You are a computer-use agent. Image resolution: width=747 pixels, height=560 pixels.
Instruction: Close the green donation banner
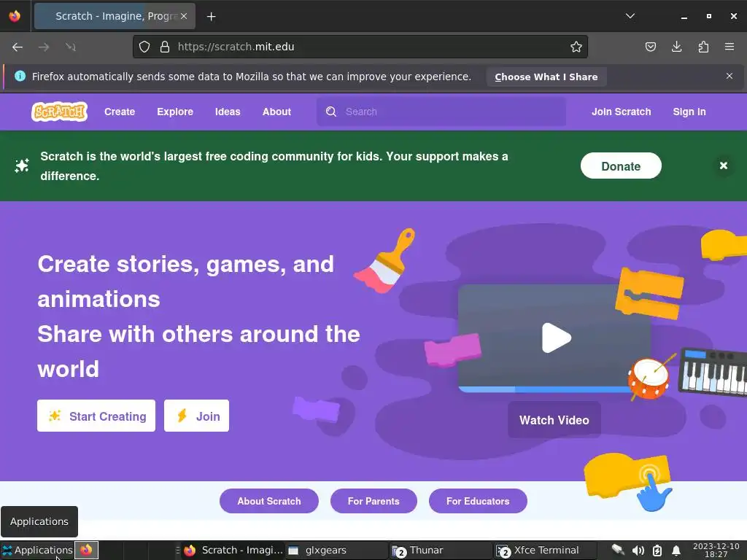723,166
